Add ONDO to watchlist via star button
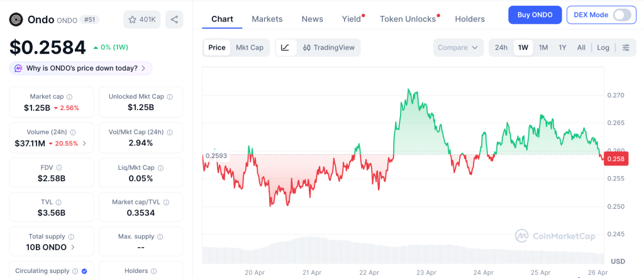 (142, 19)
